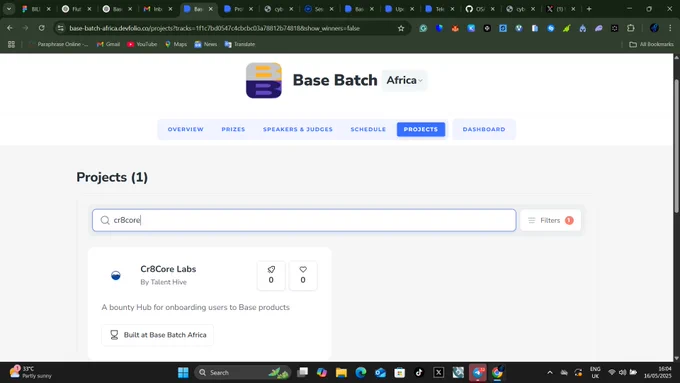Viewport: 680px width, 383px height.
Task: Open the Speakers & Judges tab
Action: (x=298, y=129)
